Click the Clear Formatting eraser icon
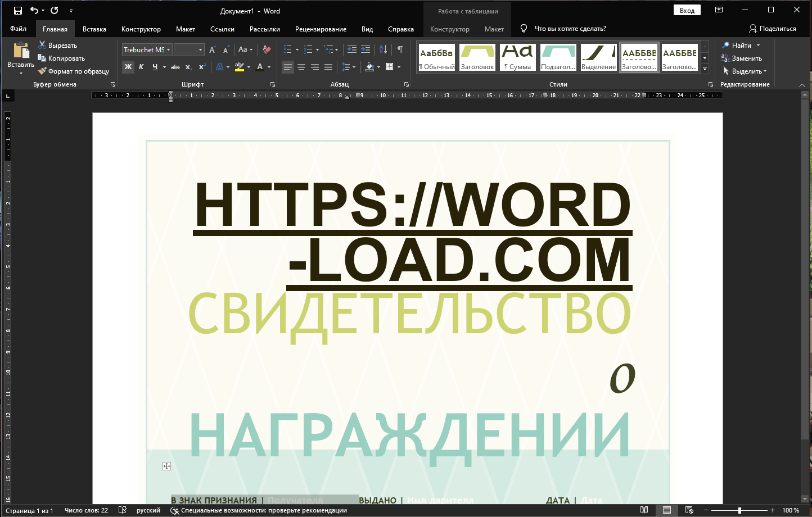Image resolution: width=812 pixels, height=517 pixels. point(267,50)
